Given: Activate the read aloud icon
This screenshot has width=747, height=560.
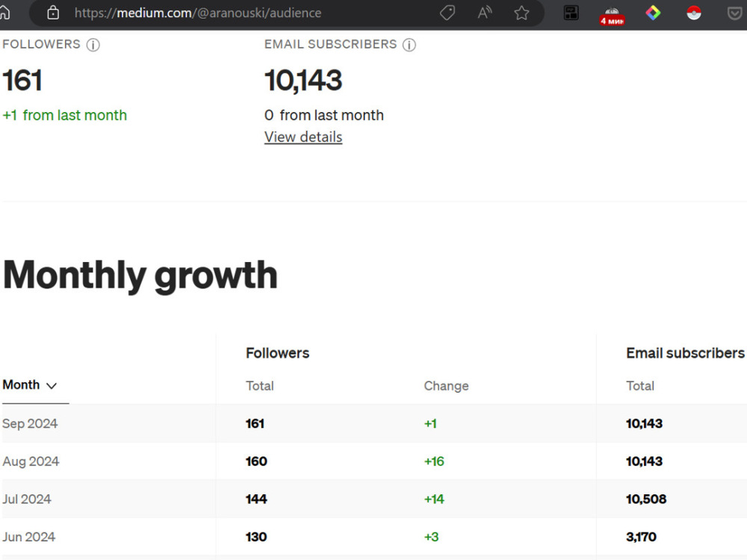Looking at the screenshot, I should pos(485,13).
